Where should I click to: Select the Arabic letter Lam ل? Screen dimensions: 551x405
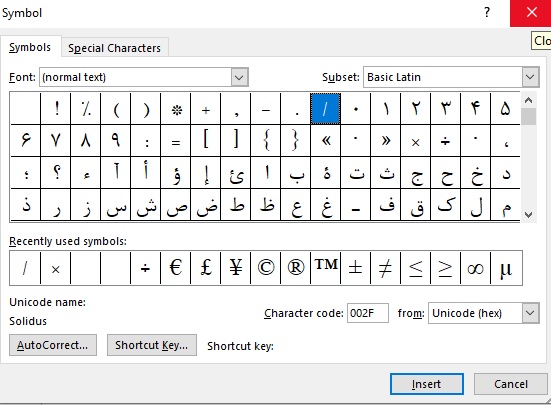[x=475, y=205]
